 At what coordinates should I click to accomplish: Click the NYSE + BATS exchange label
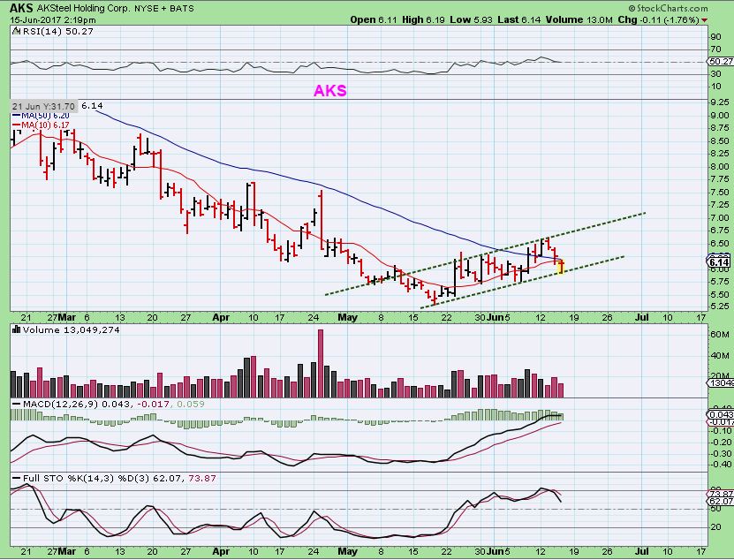163,9
